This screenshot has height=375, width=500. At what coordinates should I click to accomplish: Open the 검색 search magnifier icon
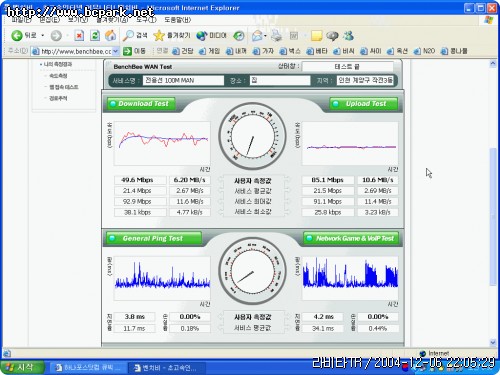128,35
